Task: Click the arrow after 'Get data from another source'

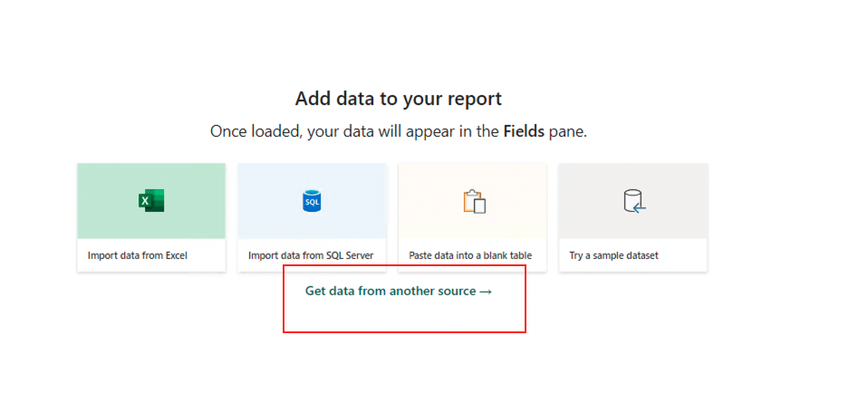Action: pos(486,292)
